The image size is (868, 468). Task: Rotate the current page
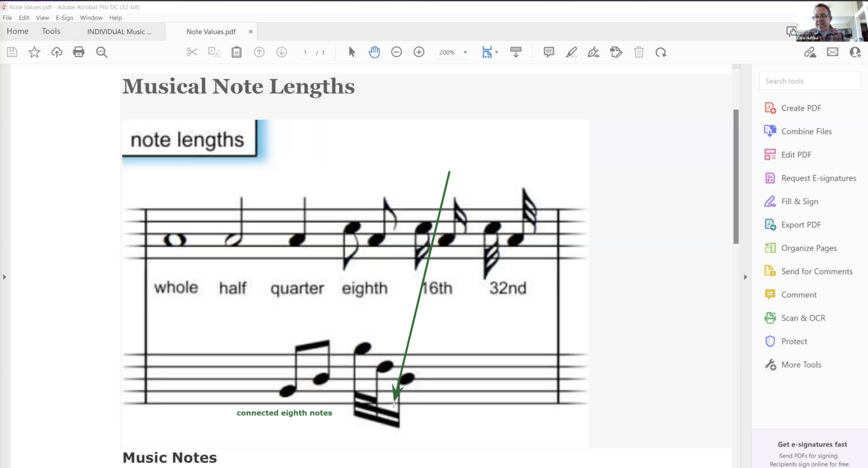click(x=661, y=52)
